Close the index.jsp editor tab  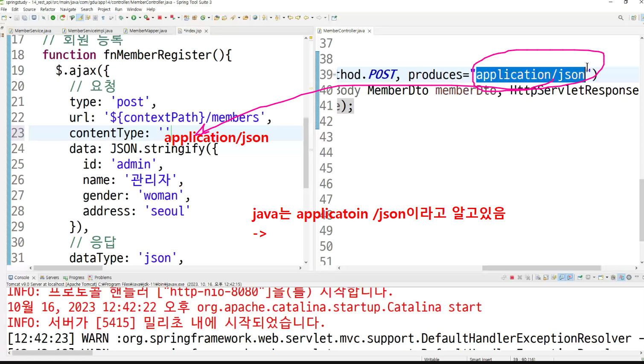206,31
